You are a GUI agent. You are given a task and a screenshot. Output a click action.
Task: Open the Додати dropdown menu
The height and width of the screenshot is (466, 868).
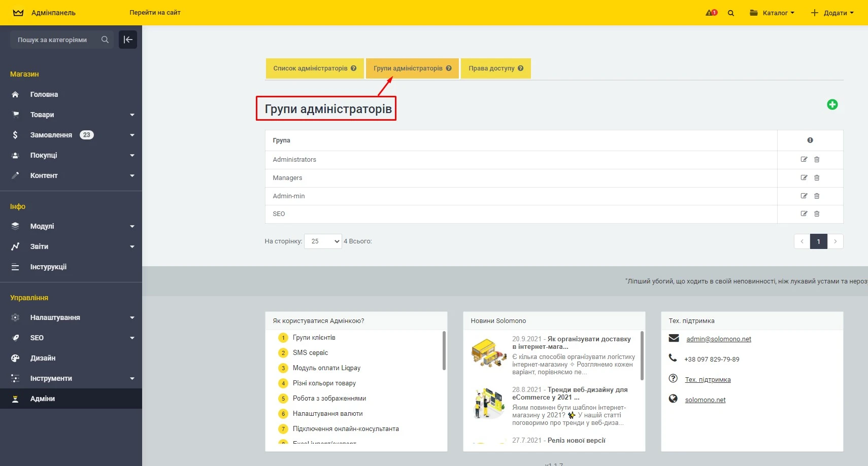point(832,13)
